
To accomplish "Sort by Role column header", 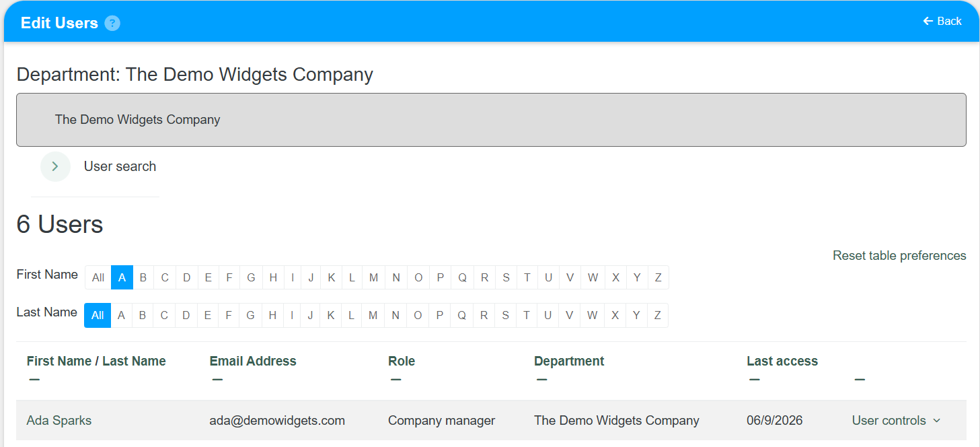I will click(402, 361).
